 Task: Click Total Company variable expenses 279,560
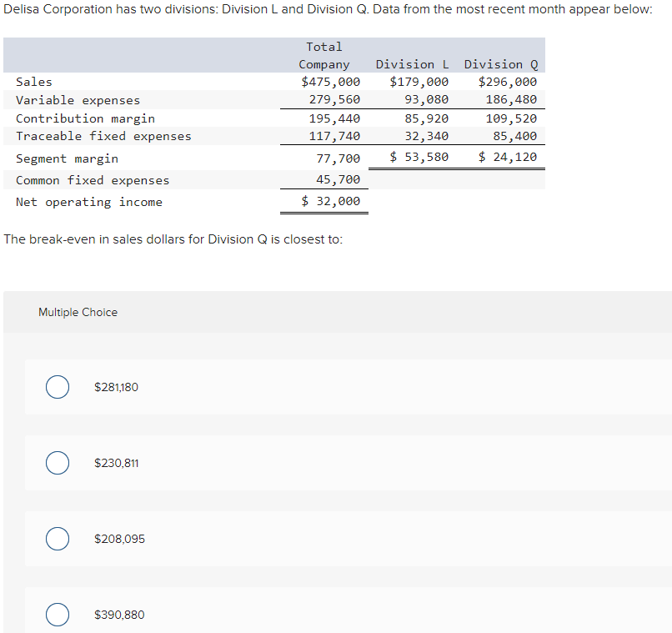(334, 99)
